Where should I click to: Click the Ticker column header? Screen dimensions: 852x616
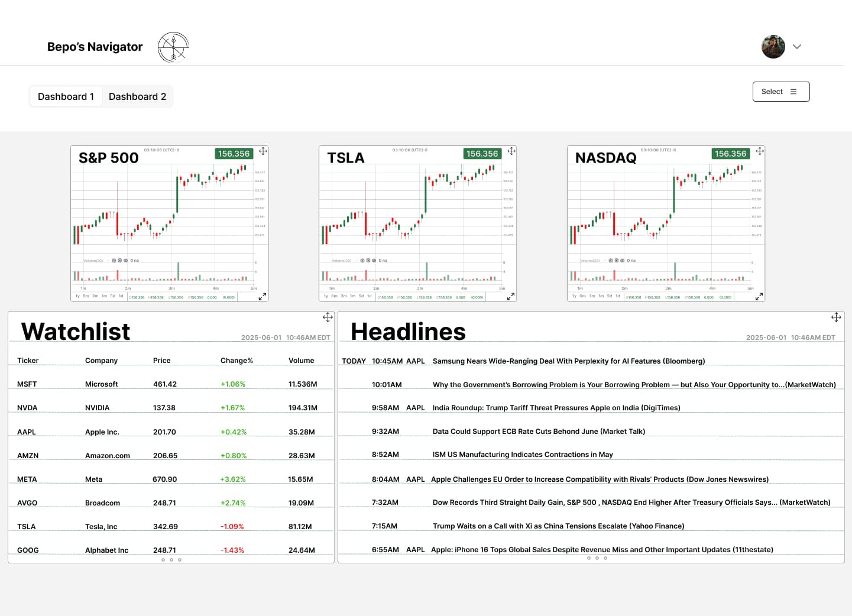coord(28,361)
